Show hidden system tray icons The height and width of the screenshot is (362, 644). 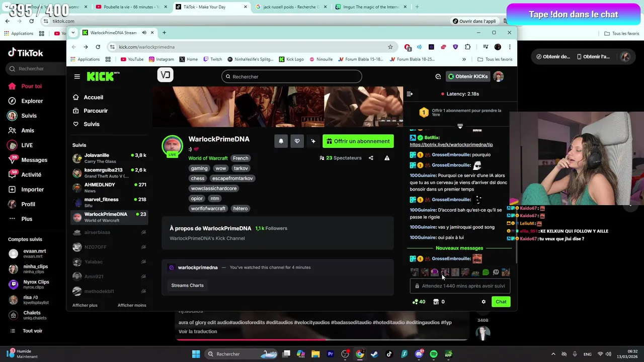tap(553, 354)
